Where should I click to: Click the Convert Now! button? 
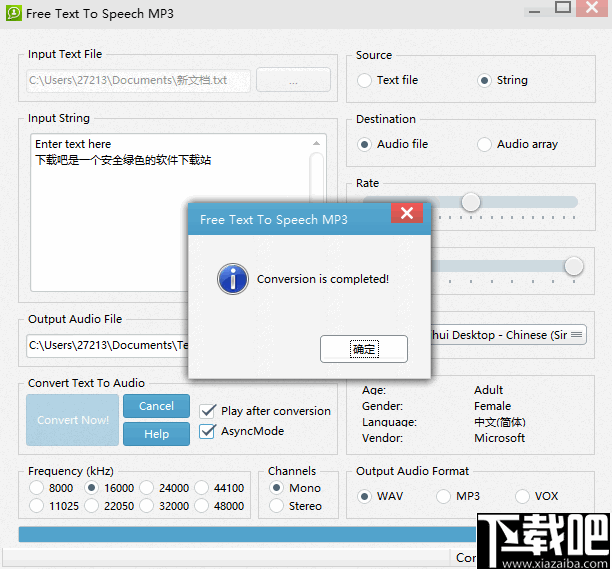[73, 420]
